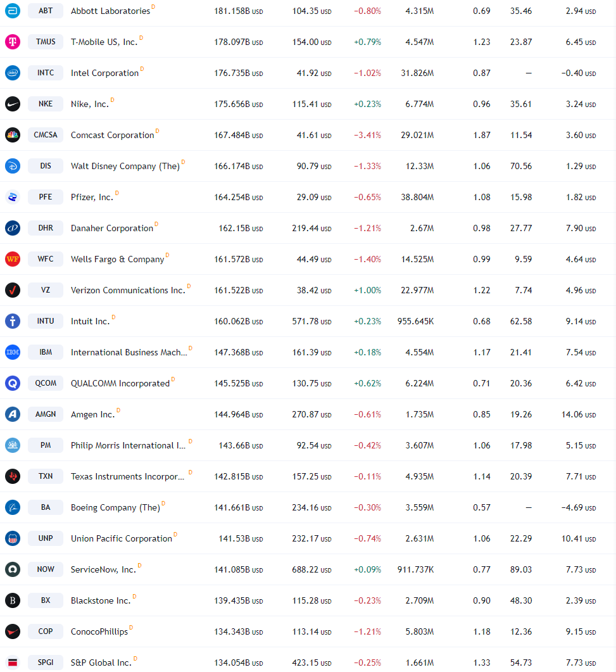
Task: Open the BA ticker badge
Action: tap(46, 507)
